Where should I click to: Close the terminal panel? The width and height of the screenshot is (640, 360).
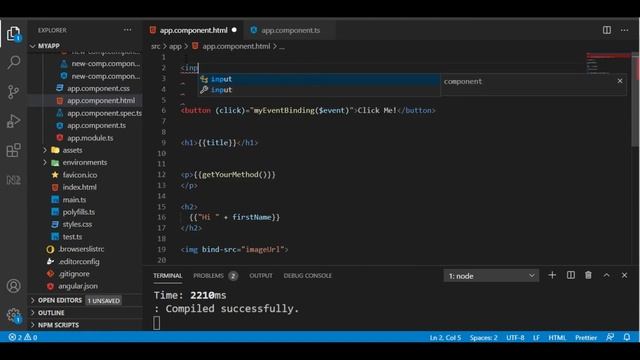(x=624, y=275)
